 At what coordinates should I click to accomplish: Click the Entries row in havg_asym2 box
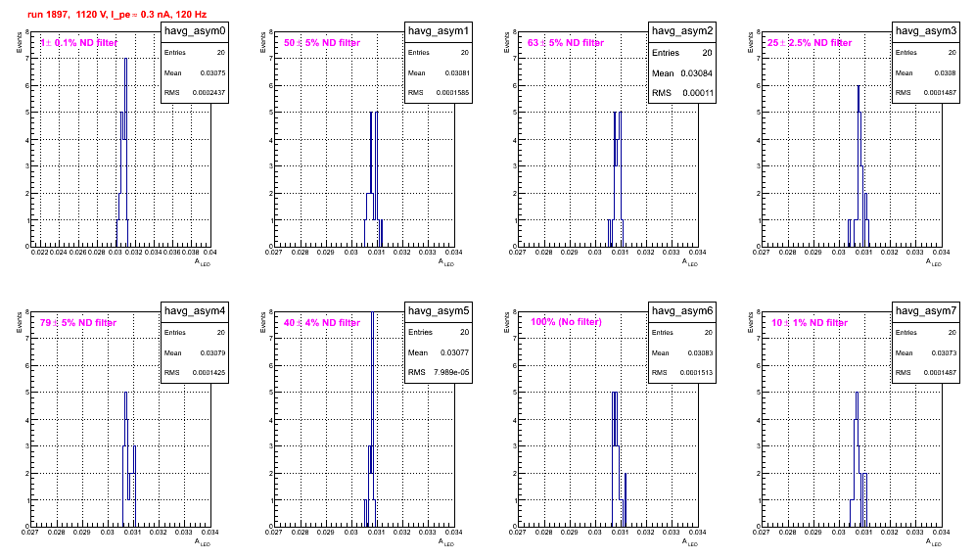click(682, 53)
